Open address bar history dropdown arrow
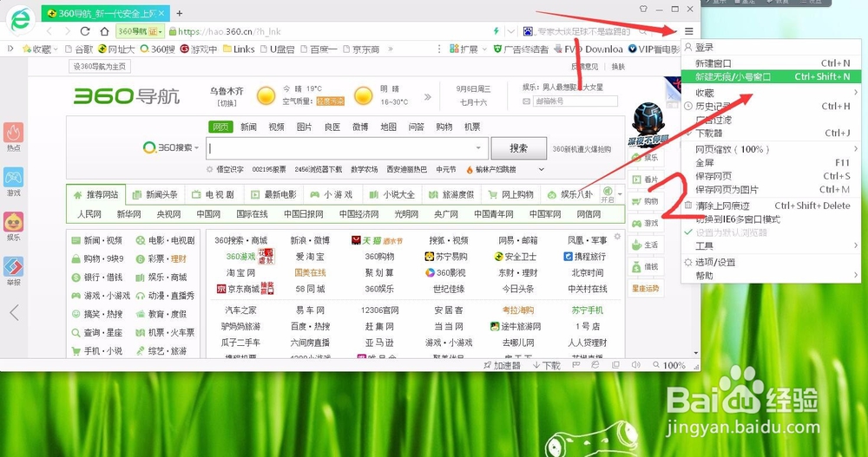Viewport: 868px width, 457px height. click(x=511, y=31)
